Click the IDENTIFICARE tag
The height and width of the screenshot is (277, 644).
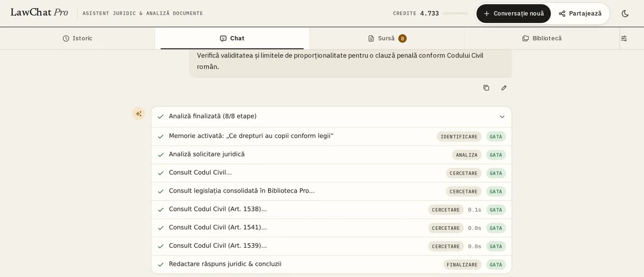click(459, 137)
